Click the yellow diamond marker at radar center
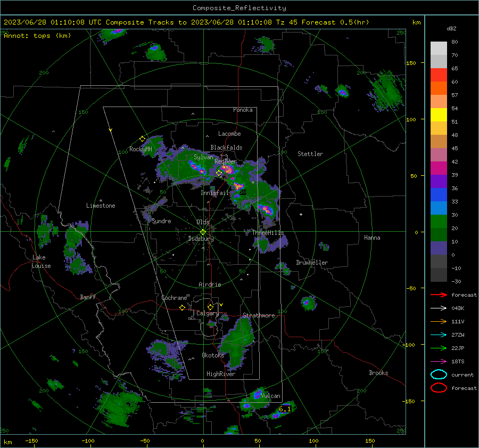The width and height of the screenshot is (479, 448). tap(203, 232)
